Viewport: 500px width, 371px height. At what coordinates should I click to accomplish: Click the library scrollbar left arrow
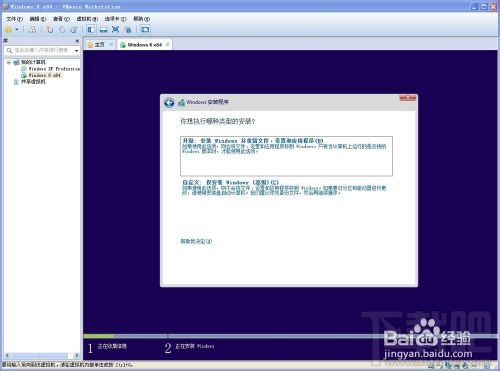point(7,356)
